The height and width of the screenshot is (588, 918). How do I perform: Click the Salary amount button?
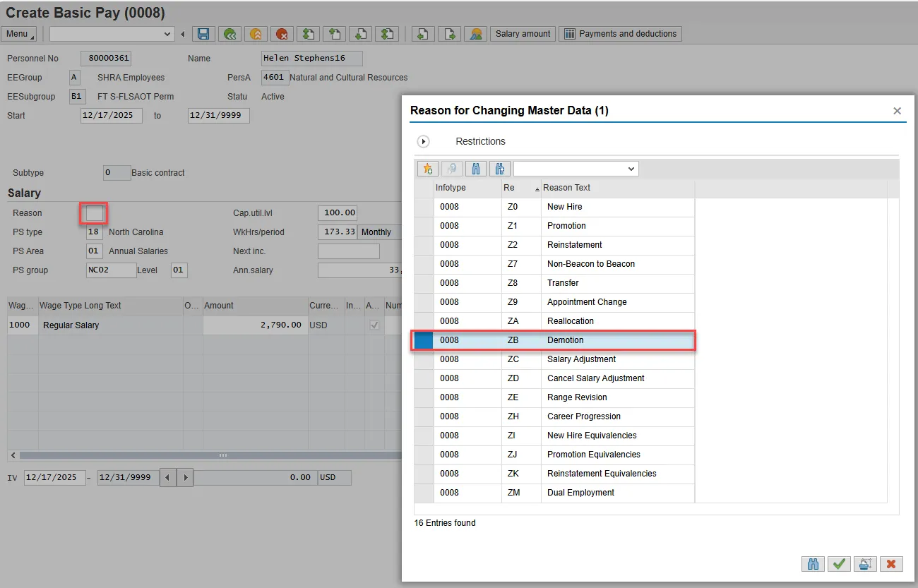(x=523, y=34)
